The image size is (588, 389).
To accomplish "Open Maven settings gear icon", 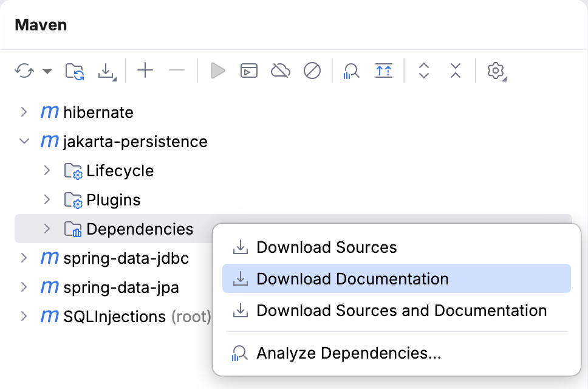I will click(x=496, y=71).
